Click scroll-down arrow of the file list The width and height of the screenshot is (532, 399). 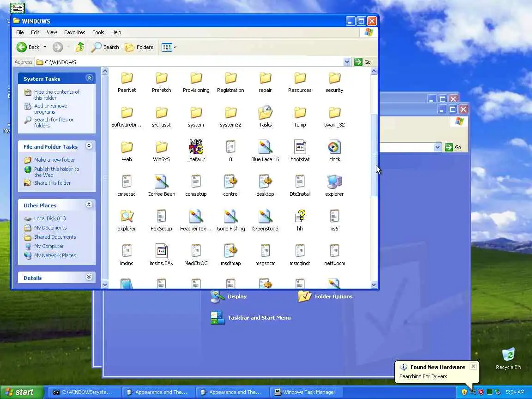click(x=374, y=284)
